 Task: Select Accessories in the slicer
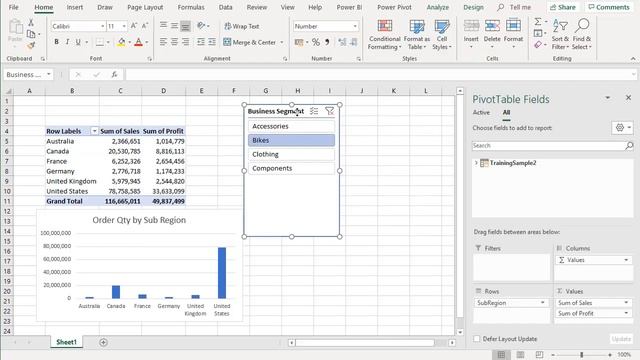[291, 126]
